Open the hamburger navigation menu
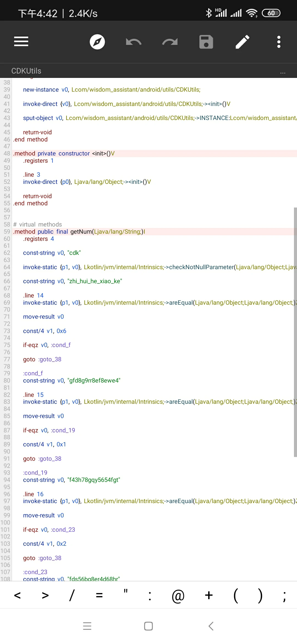The image size is (297, 644). coord(21,42)
